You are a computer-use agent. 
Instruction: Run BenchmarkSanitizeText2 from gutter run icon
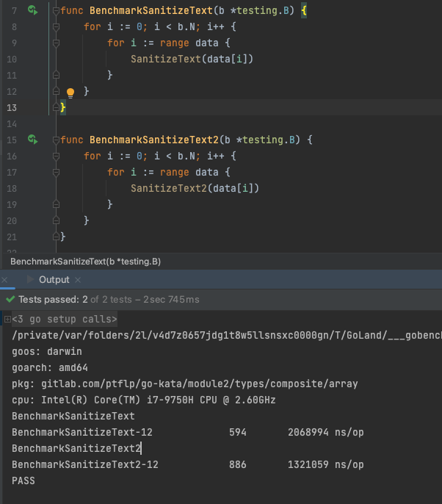[x=32, y=139]
